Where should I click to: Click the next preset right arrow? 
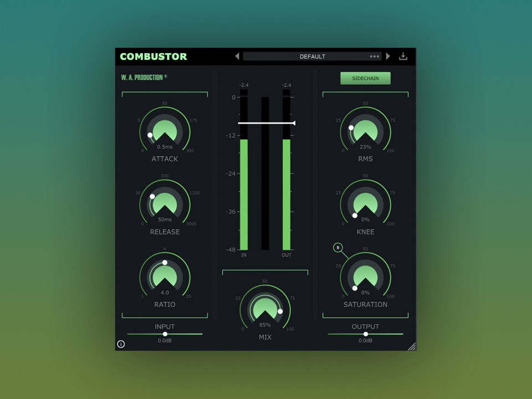click(388, 57)
